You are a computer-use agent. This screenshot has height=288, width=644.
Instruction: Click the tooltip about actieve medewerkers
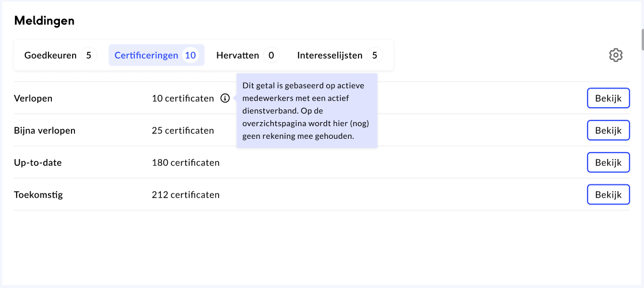point(307,111)
